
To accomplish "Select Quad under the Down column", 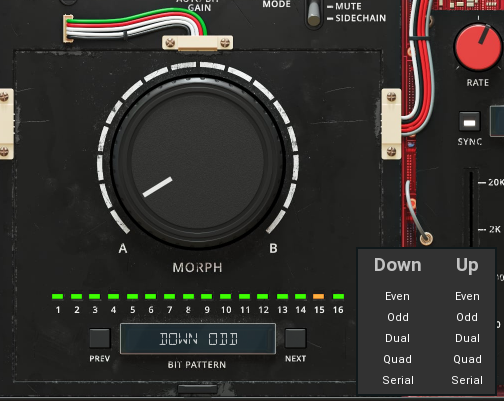I will (397, 359).
